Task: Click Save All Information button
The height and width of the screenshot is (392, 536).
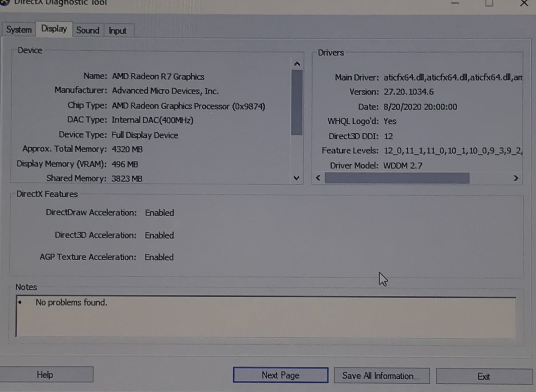Action: click(382, 376)
